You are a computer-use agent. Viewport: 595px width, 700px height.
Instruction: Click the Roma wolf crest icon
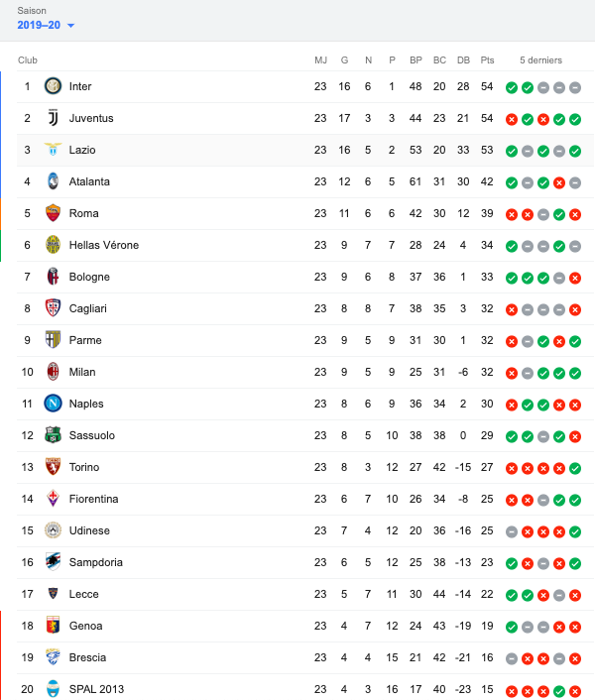53,213
